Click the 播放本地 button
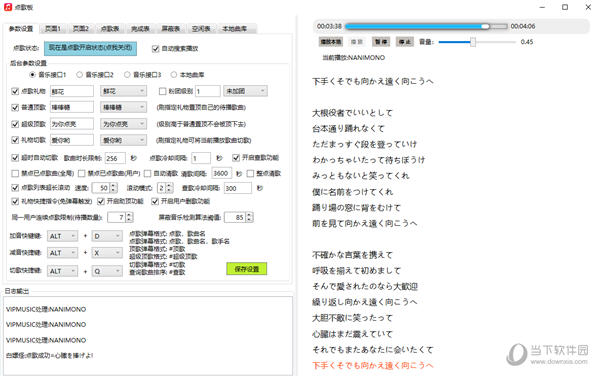The height and width of the screenshot is (376, 600). point(331,42)
